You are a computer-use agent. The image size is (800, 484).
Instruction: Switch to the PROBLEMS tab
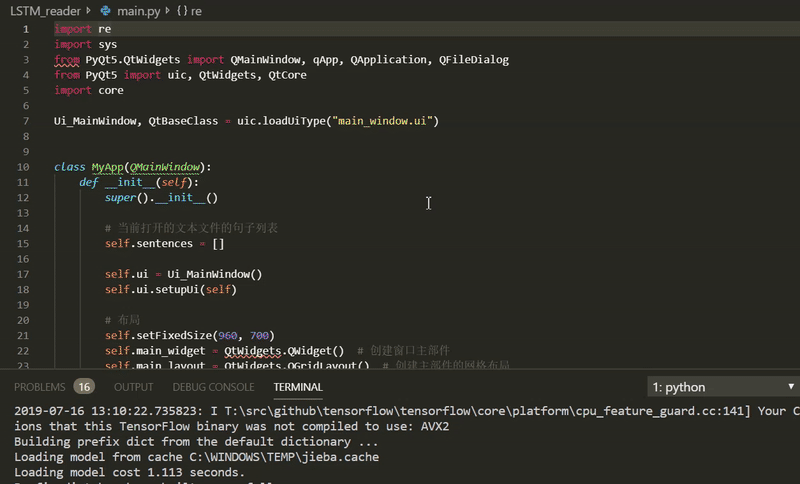click(x=39, y=387)
